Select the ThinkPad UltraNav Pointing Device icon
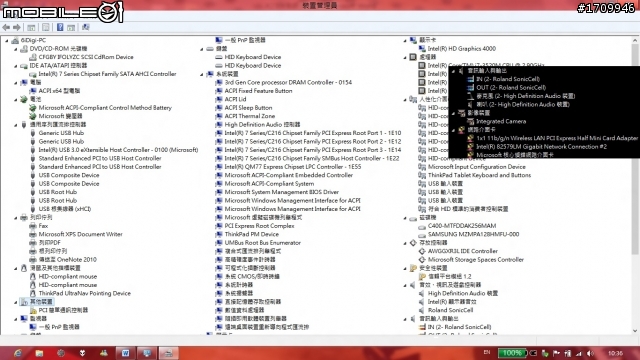The width and height of the screenshot is (640, 360). coord(33,293)
